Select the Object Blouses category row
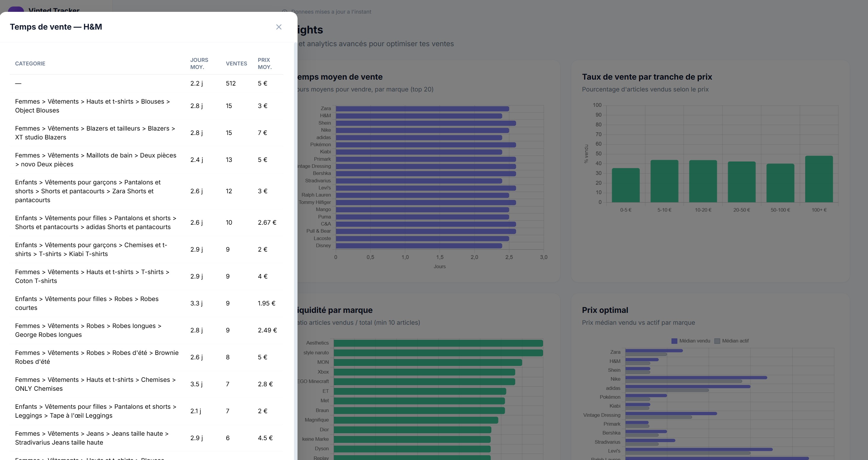The image size is (868, 460). pos(147,106)
